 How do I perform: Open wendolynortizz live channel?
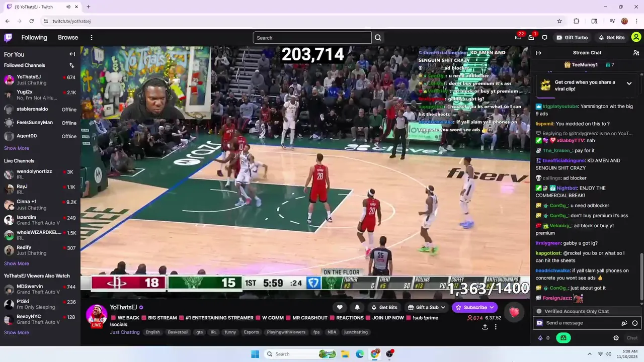[x=40, y=174]
